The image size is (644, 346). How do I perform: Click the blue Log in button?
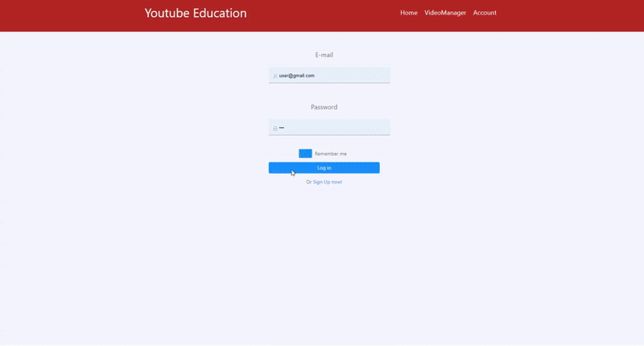324,168
